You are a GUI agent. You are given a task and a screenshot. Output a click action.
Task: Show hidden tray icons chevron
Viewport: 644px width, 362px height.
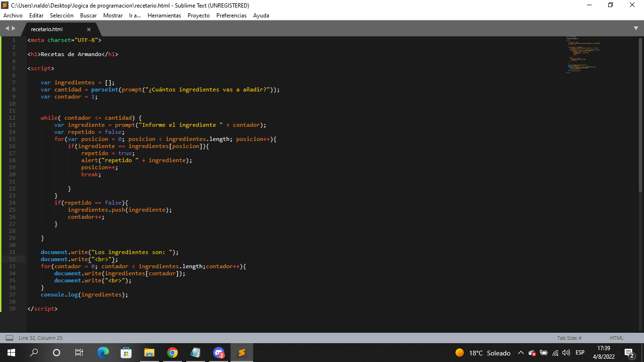point(521,353)
